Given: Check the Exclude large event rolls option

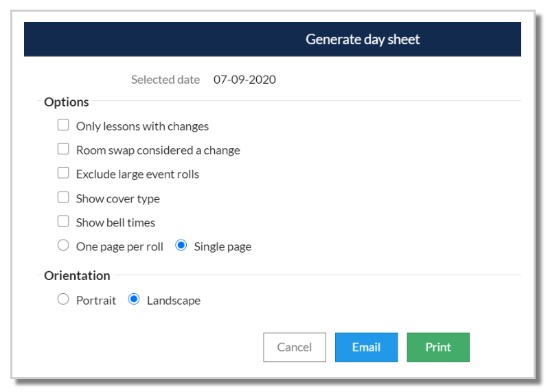Looking at the screenshot, I should tap(63, 173).
